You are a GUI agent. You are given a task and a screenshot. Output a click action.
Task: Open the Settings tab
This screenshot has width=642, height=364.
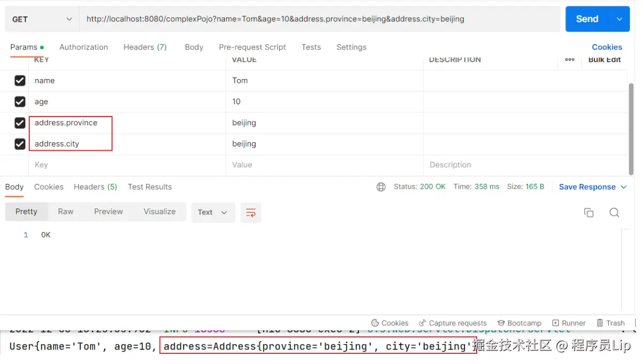[x=351, y=47]
